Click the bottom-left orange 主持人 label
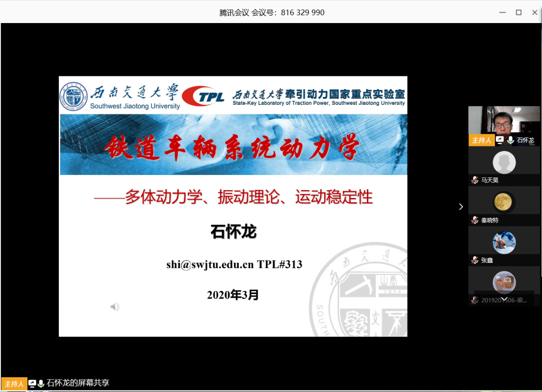This screenshot has width=542, height=392. tap(14, 383)
